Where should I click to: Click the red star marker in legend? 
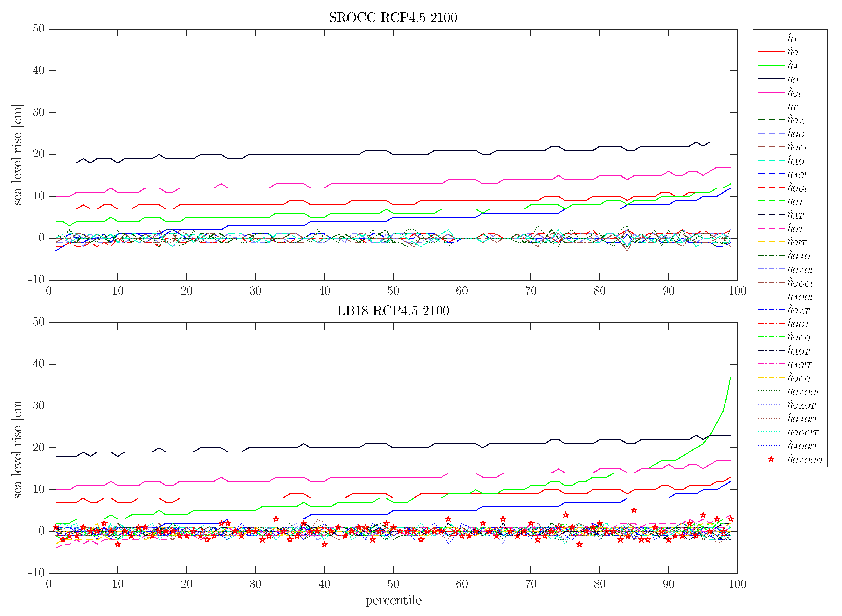pyautogui.click(x=771, y=459)
